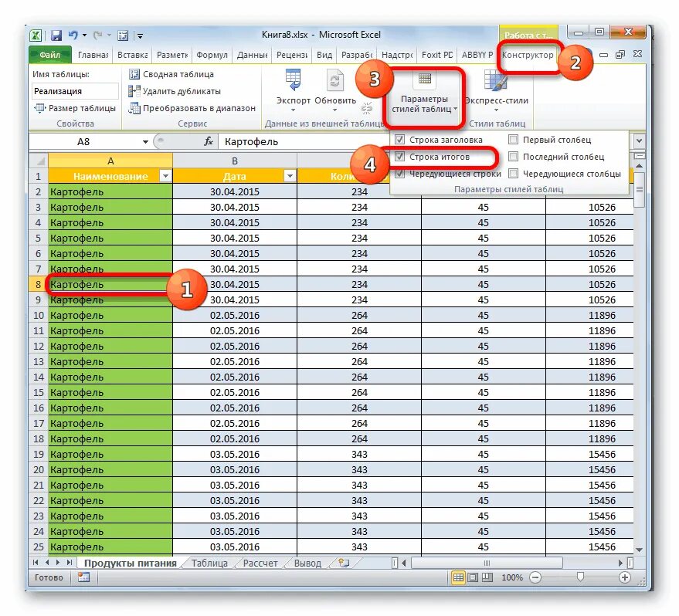Click the Преобразовать в диапазон tool
The image size is (679, 616).
[192, 108]
